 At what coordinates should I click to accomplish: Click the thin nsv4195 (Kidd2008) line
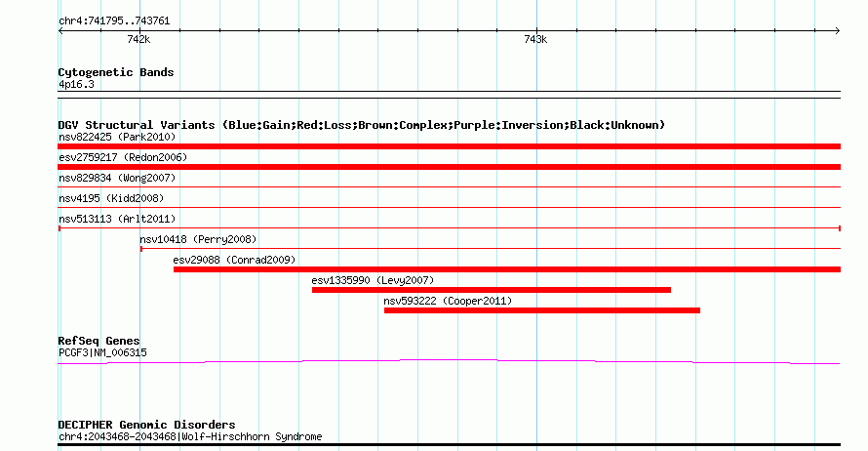pyautogui.click(x=449, y=208)
